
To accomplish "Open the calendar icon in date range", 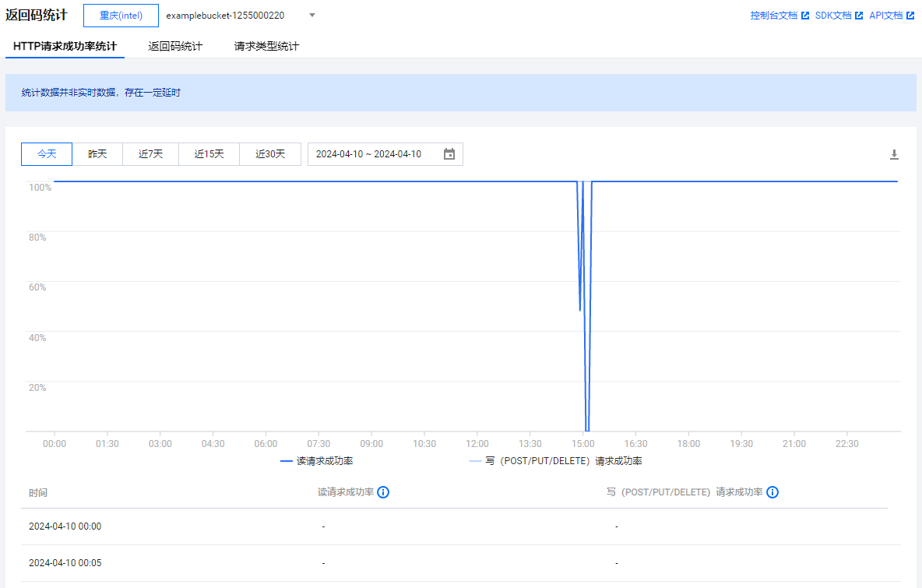I will [449, 154].
